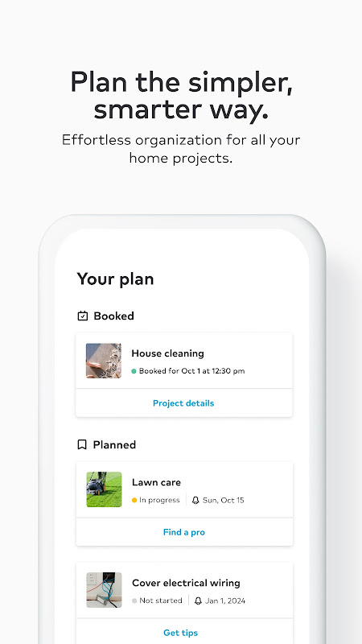The width and height of the screenshot is (362, 644).
Task: Click the bell icon beside Sun, Oct 15
Action: (195, 500)
